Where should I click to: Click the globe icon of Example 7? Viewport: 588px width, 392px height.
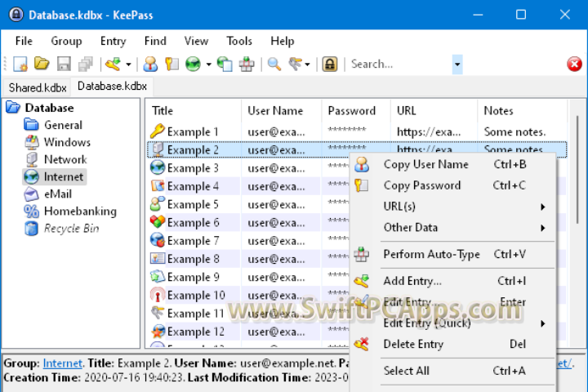[158, 240]
